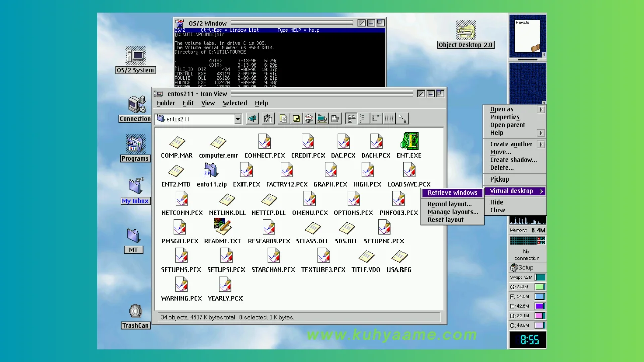644x362 pixels.
Task: Click the copy documents toolbar icon
Action: click(284, 119)
